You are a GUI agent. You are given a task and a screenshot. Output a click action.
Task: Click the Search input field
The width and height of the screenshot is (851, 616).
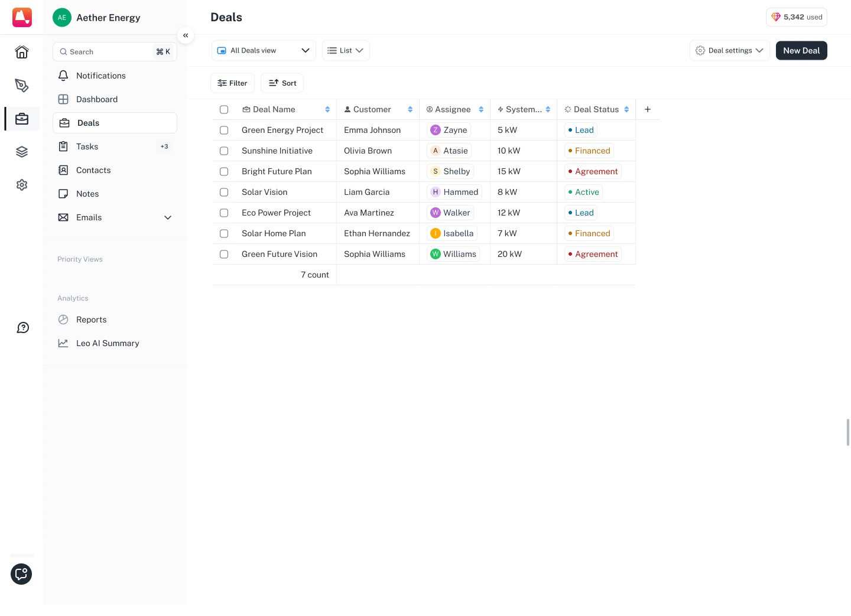[x=115, y=51]
